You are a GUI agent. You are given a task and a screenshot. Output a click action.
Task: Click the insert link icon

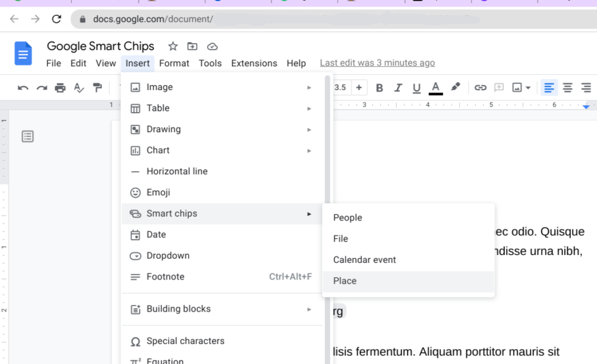(480, 88)
